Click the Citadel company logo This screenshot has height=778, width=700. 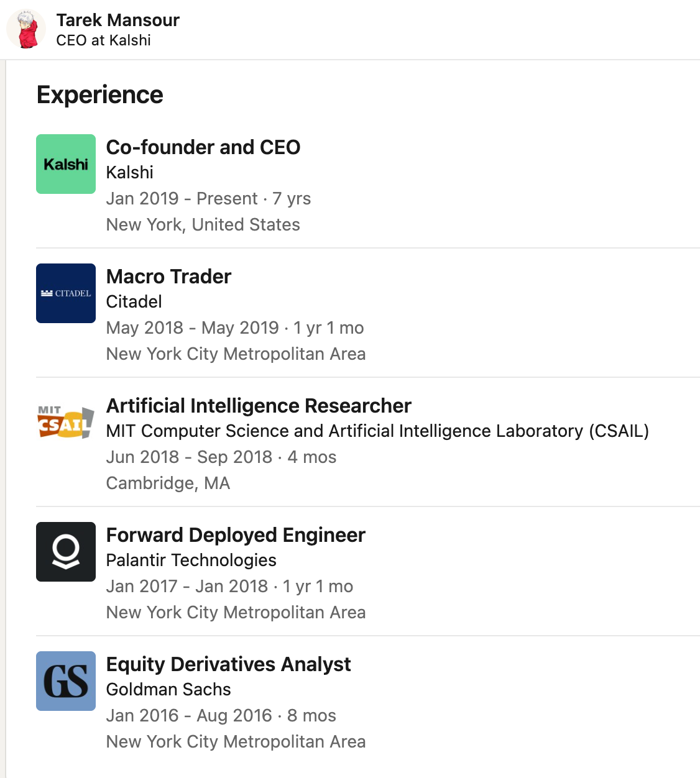click(x=66, y=293)
